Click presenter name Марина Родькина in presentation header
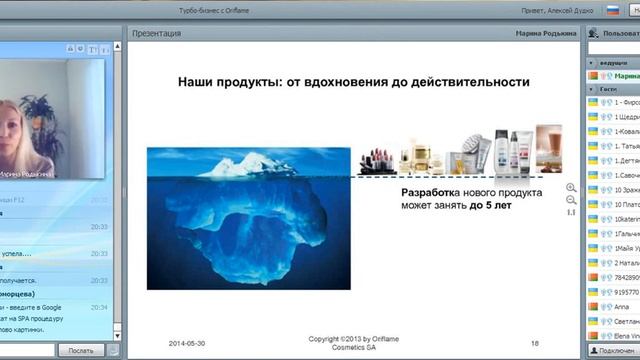The width and height of the screenshot is (640, 360). [x=546, y=33]
